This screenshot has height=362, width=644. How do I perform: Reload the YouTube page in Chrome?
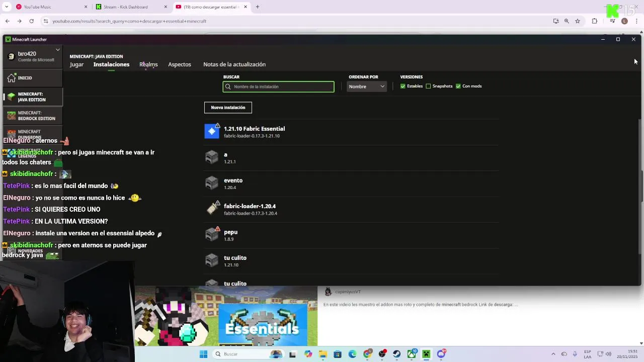pyautogui.click(x=31, y=21)
